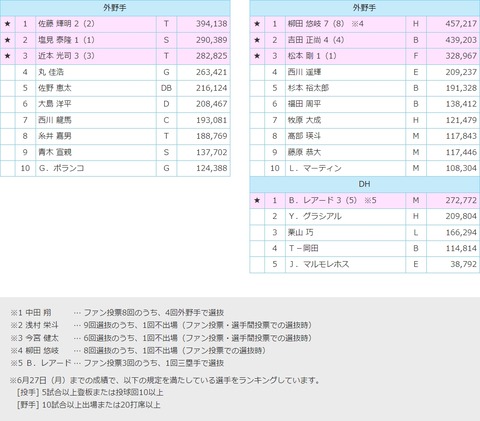Click the star icon next to 松本 剛
480x421 pixels.
pos(257,56)
